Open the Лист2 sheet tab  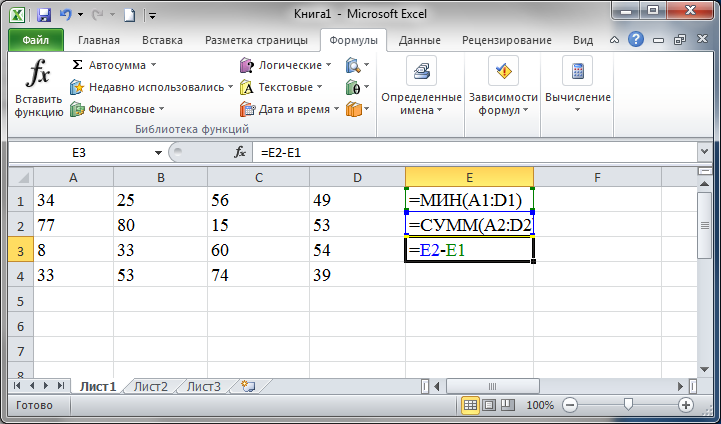pyautogui.click(x=150, y=386)
